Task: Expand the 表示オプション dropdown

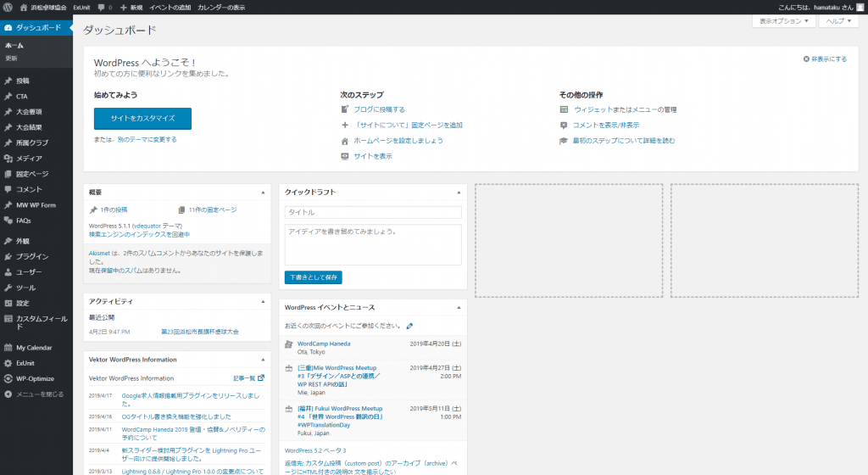Action: 783,20
